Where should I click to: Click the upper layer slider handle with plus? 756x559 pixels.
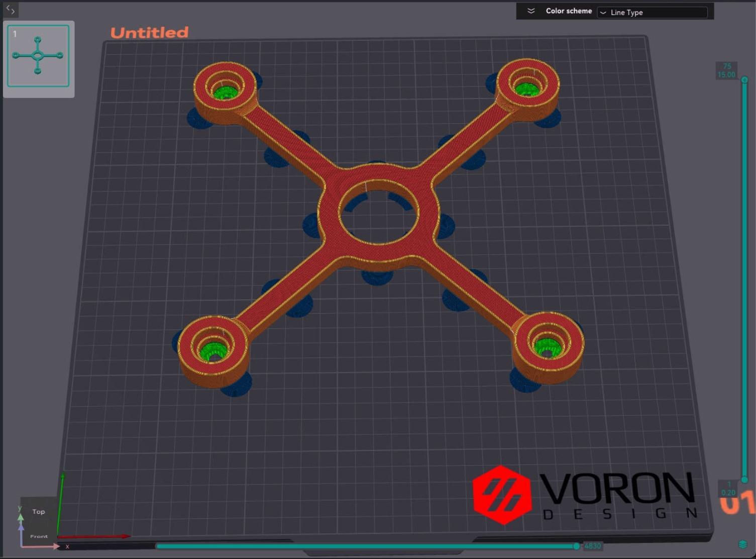click(x=744, y=80)
